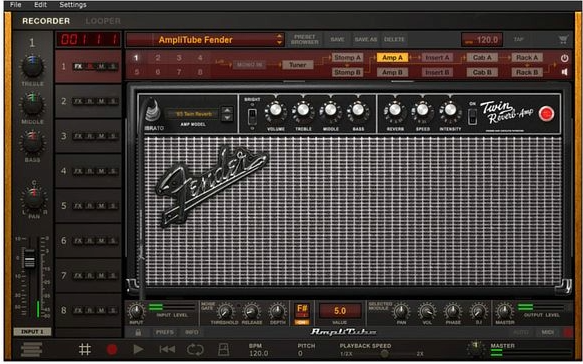The height and width of the screenshot is (364, 583).
Task: Open the '65 Twin Reverb amp model selector
Action: [x=194, y=114]
